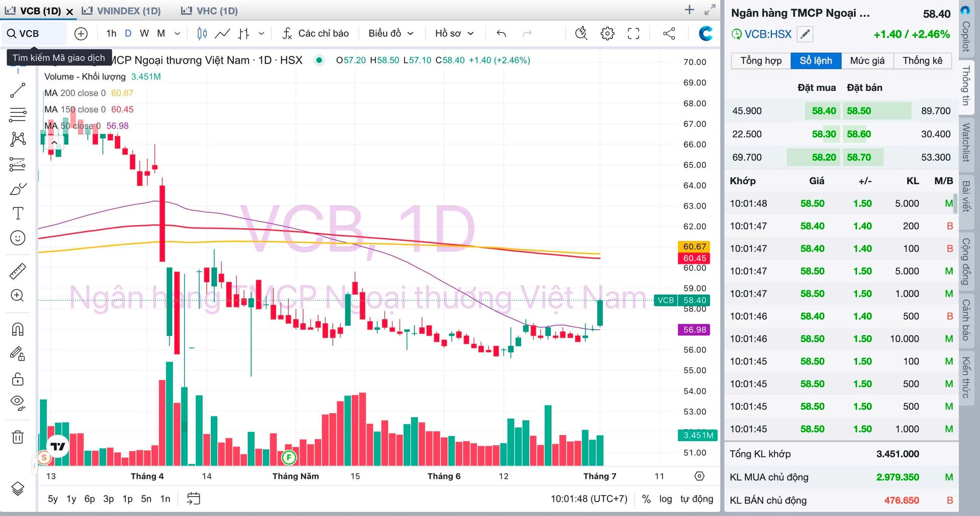Select the brush drawing tool
The image size is (980, 516).
pyautogui.click(x=18, y=189)
